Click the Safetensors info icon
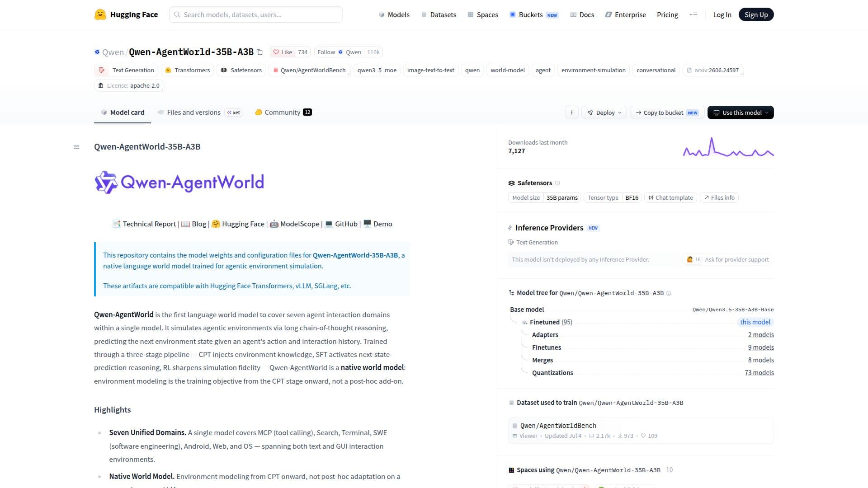 coord(557,183)
